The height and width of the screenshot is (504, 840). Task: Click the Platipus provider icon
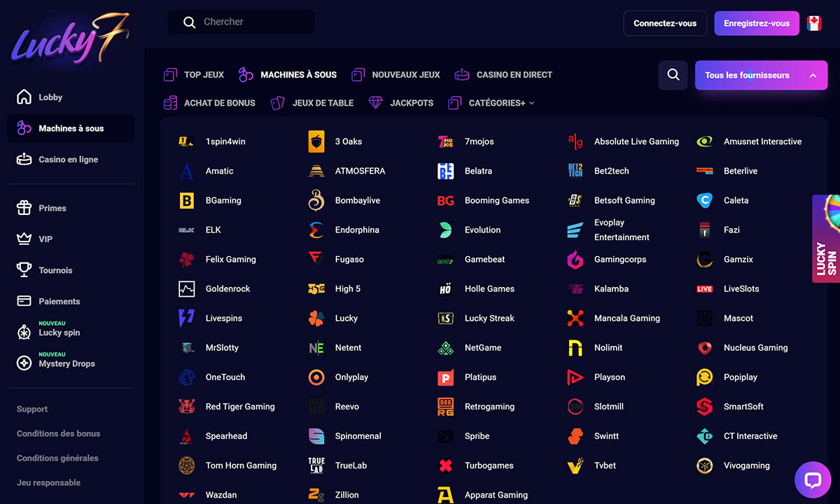(x=445, y=377)
